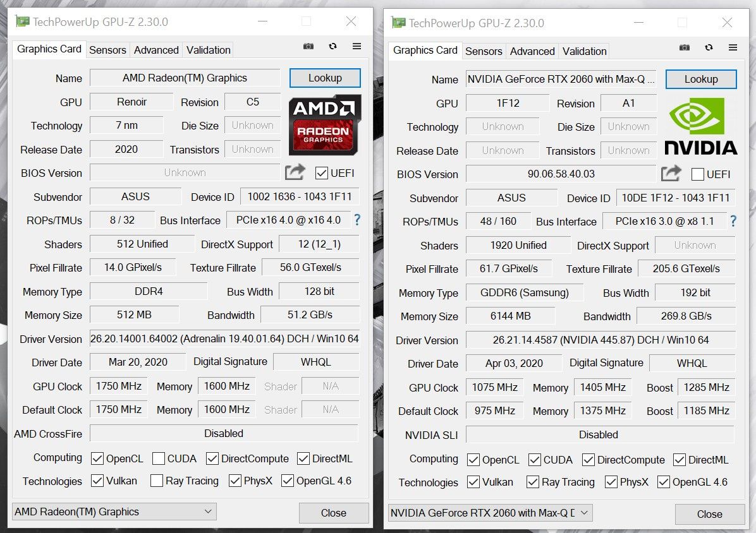
Task: Click the AMD Radeon Graphics logo
Action: click(325, 124)
